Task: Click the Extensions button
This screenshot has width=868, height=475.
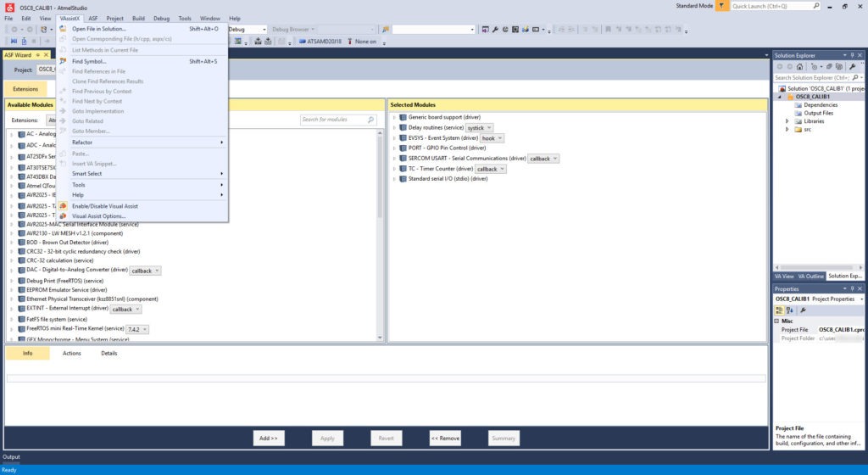Action: [25, 89]
